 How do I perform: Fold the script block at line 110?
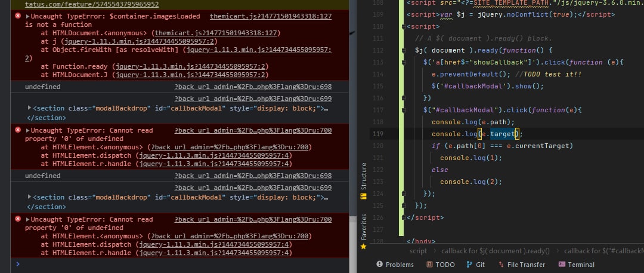click(x=404, y=26)
